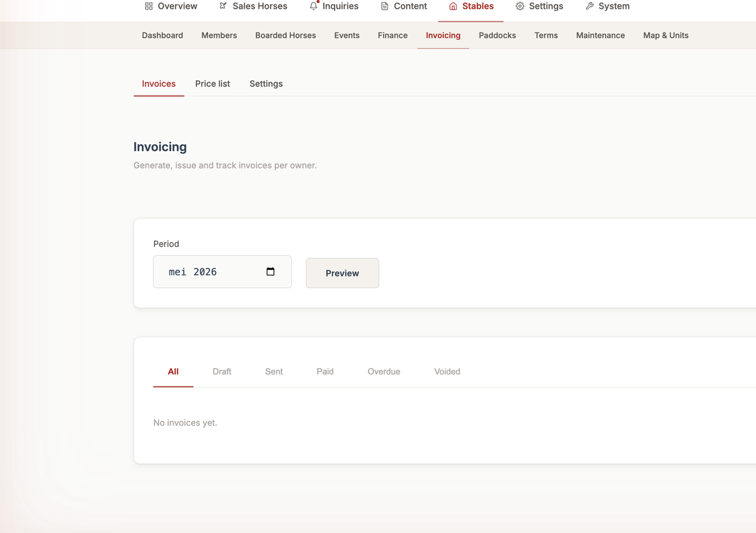Click the Inquiries bell icon
The image size is (756, 533).
tap(314, 6)
